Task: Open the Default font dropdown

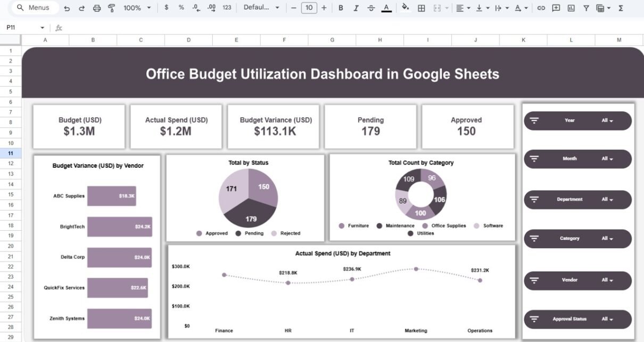Action: [263, 8]
